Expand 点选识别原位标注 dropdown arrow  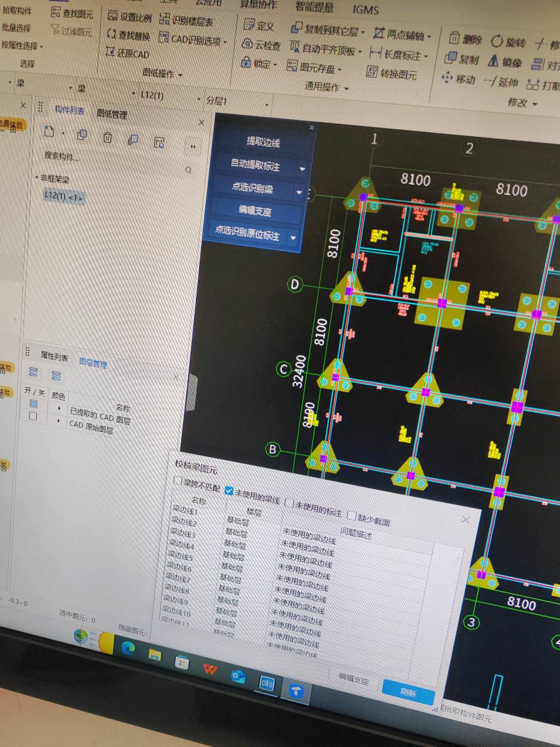[293, 238]
